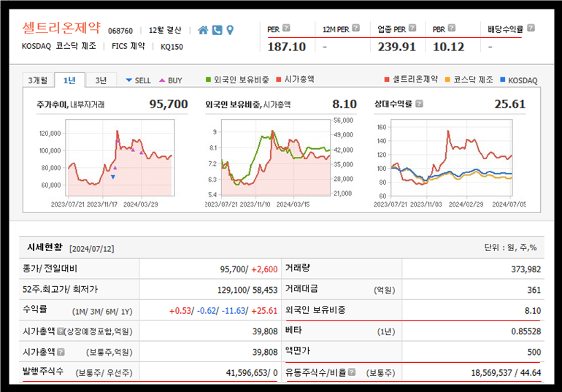Click PBR value 10.12
The height and width of the screenshot is (392, 562).
click(x=448, y=47)
